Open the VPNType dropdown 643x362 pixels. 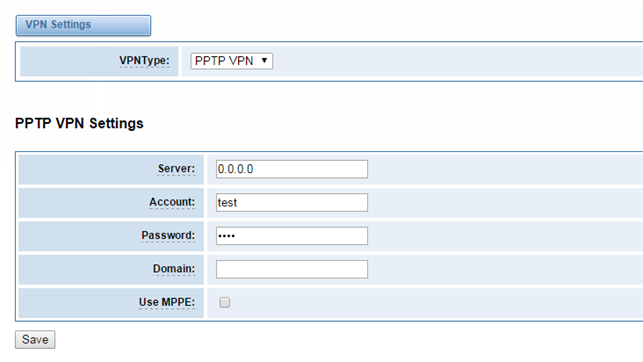coord(231,61)
